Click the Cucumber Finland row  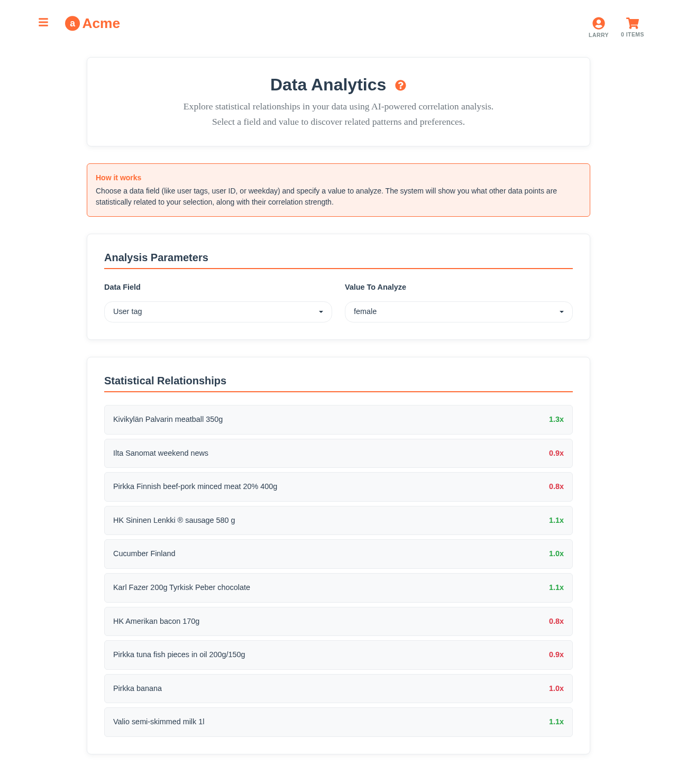(338, 554)
